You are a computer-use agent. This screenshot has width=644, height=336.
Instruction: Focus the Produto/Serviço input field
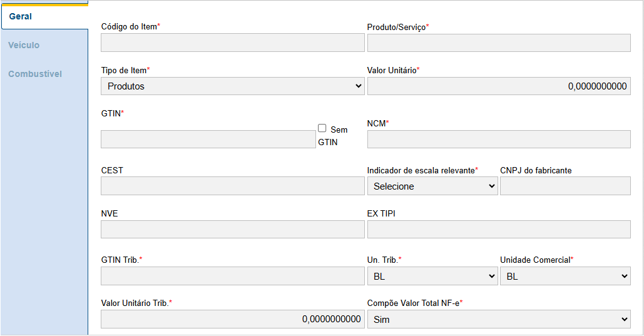[x=498, y=43]
